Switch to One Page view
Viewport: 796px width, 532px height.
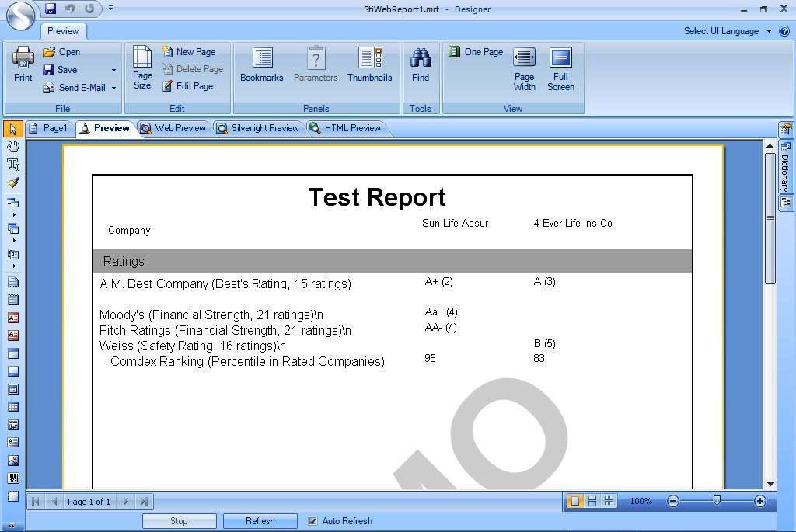click(477, 52)
